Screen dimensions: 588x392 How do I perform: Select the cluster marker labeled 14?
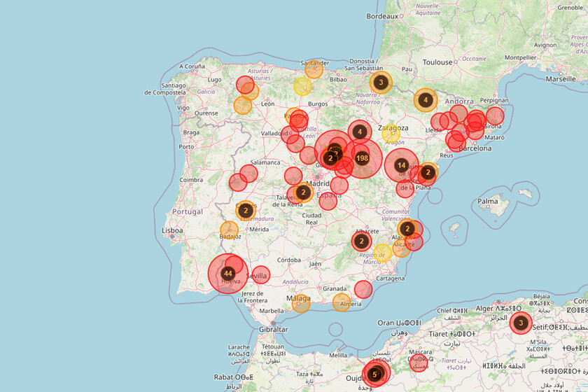point(402,165)
